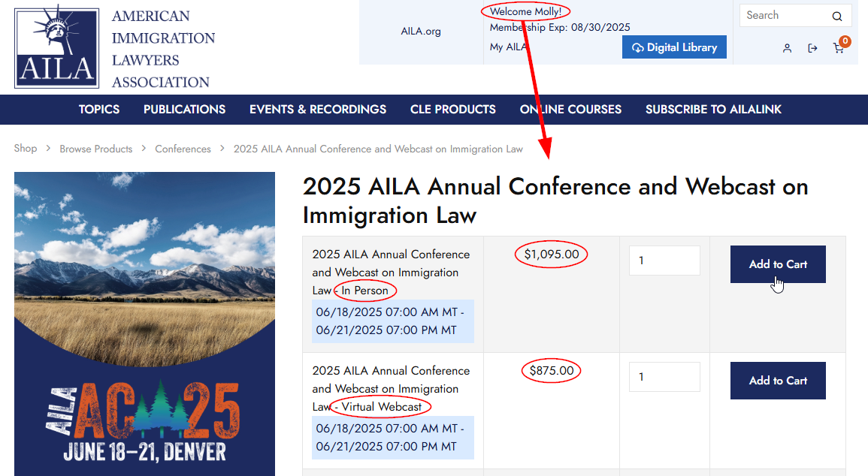
Task: Open the user account profile icon
Action: [787, 48]
